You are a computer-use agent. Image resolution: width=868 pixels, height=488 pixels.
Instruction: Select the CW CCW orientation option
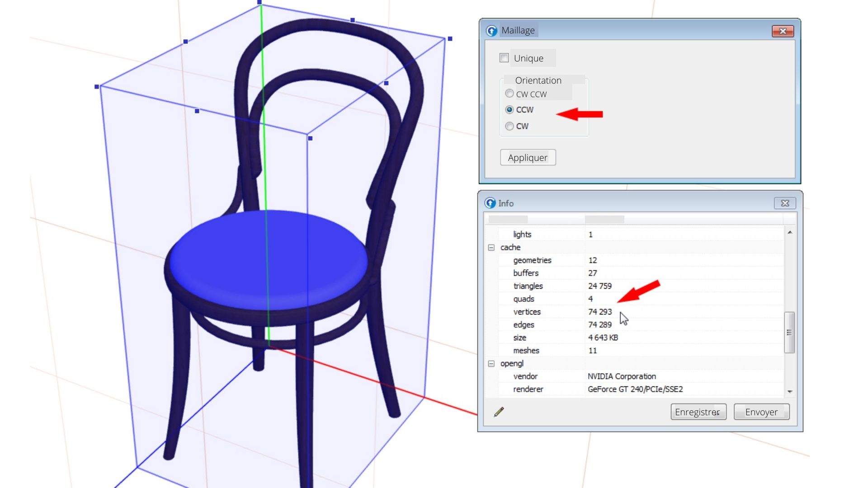coord(509,94)
